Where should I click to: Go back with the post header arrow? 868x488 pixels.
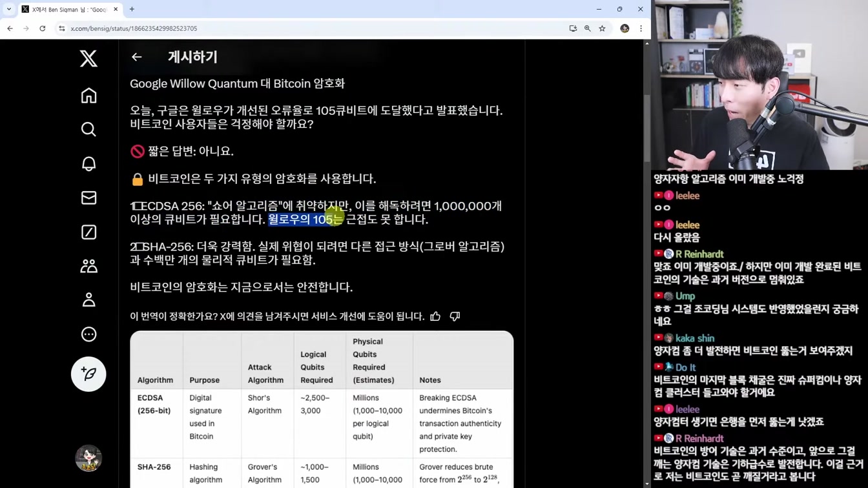coord(136,57)
